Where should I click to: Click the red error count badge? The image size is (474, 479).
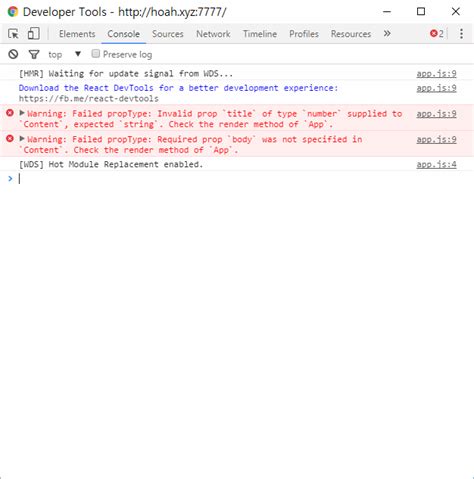click(x=437, y=34)
